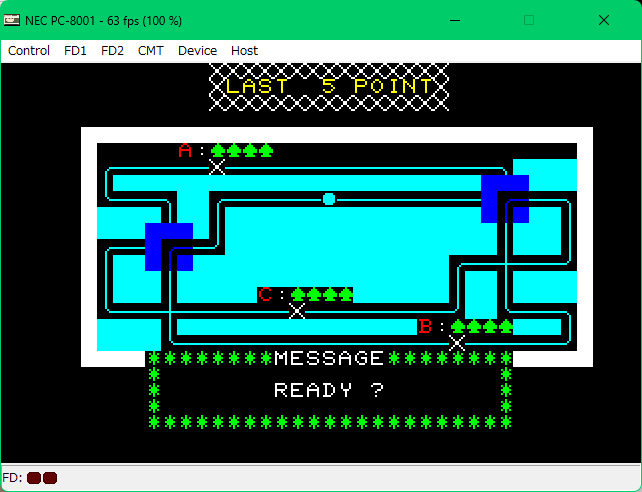The image size is (642, 492).
Task: Click the X marker below station C
Action: coord(297,311)
